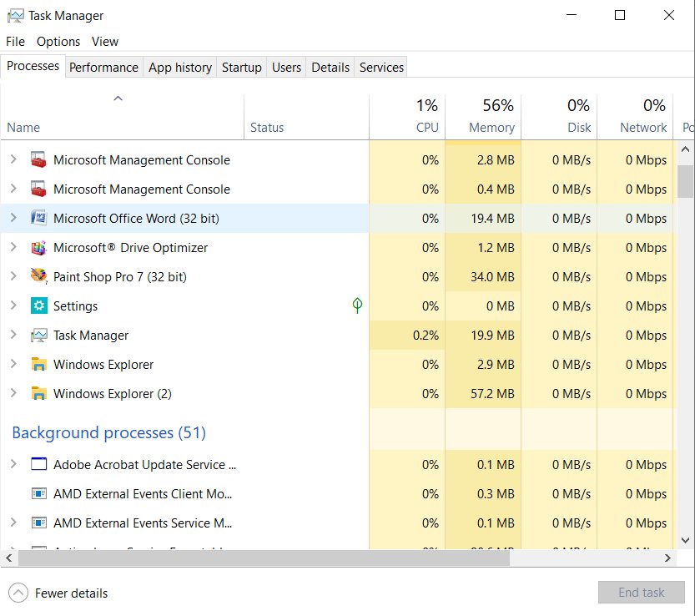Image resolution: width=695 pixels, height=616 pixels.
Task: Click the vertical scrollbar down arrow
Action: [685, 540]
